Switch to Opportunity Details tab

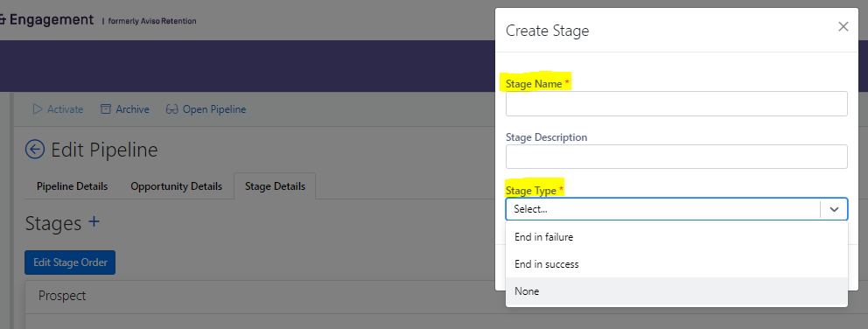point(176,186)
